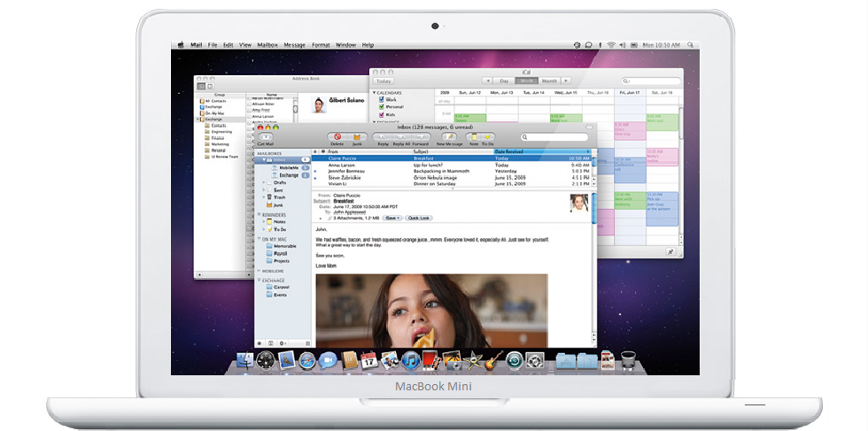This screenshot has height=431, width=868.
Task: Open the Format menu
Action: pyautogui.click(x=321, y=45)
